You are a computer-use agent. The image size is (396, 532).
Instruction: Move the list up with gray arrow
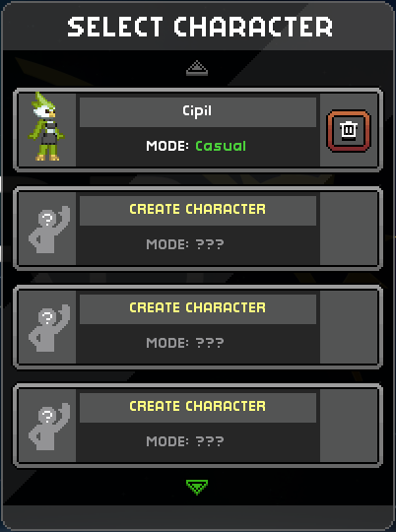click(197, 68)
